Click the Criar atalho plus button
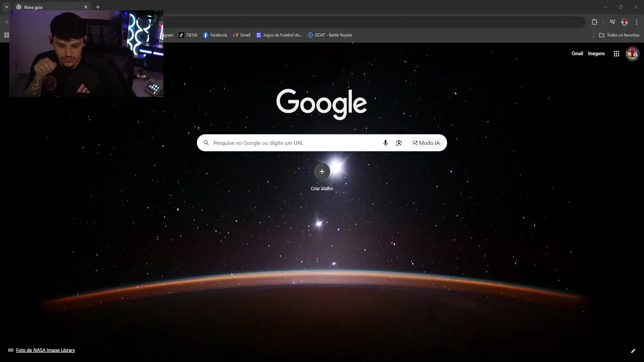Image resolution: width=644 pixels, height=362 pixels. [322, 171]
